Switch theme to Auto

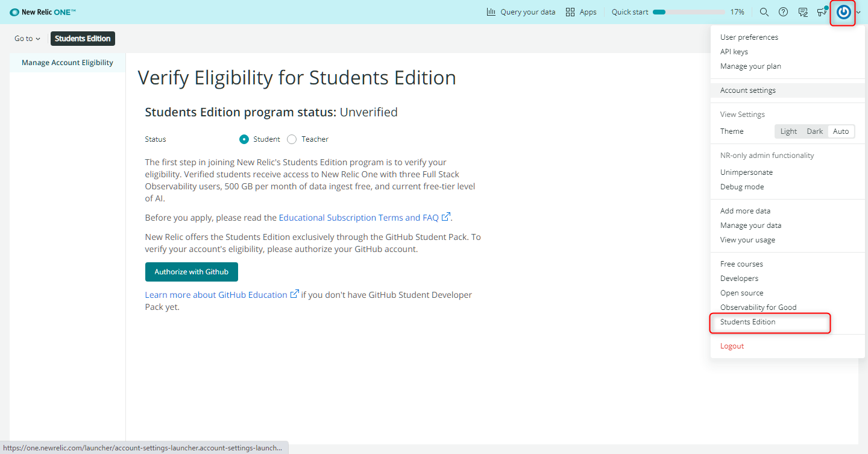click(841, 131)
